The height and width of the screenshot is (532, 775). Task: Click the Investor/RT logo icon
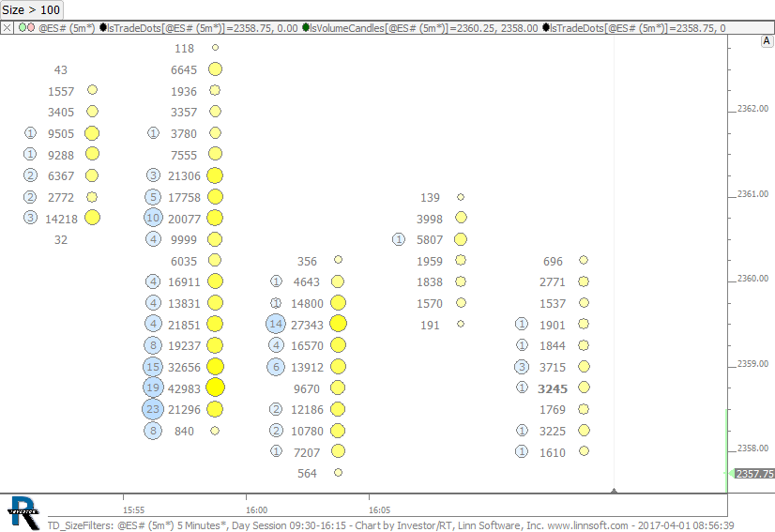(x=23, y=512)
